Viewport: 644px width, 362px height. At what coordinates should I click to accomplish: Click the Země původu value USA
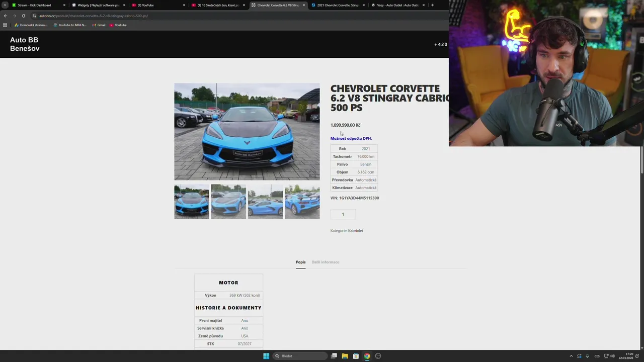[x=245, y=336]
